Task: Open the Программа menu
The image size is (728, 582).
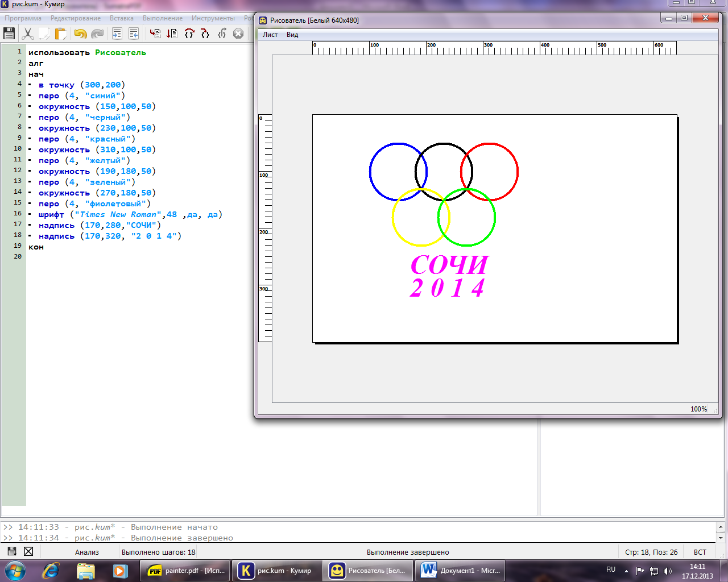Action: click(x=23, y=18)
